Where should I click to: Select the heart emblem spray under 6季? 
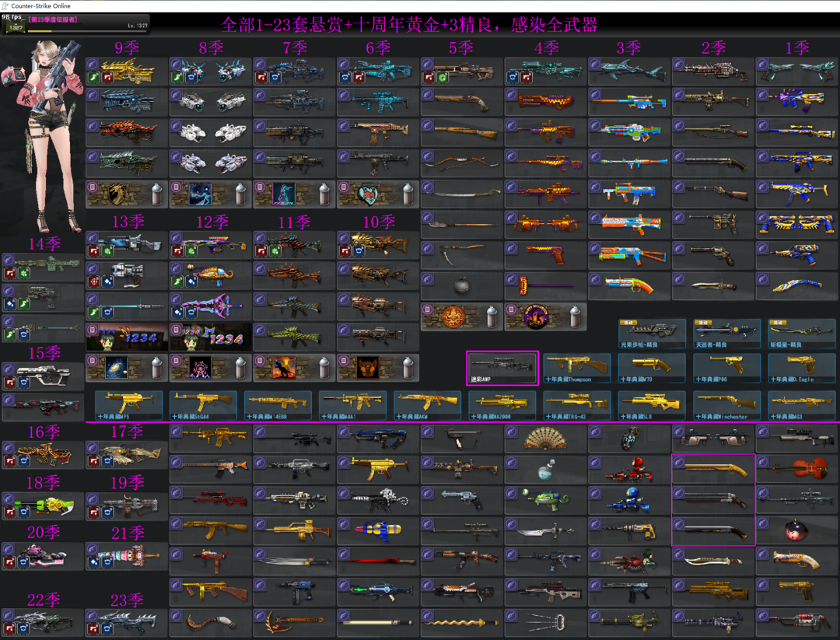click(x=378, y=194)
